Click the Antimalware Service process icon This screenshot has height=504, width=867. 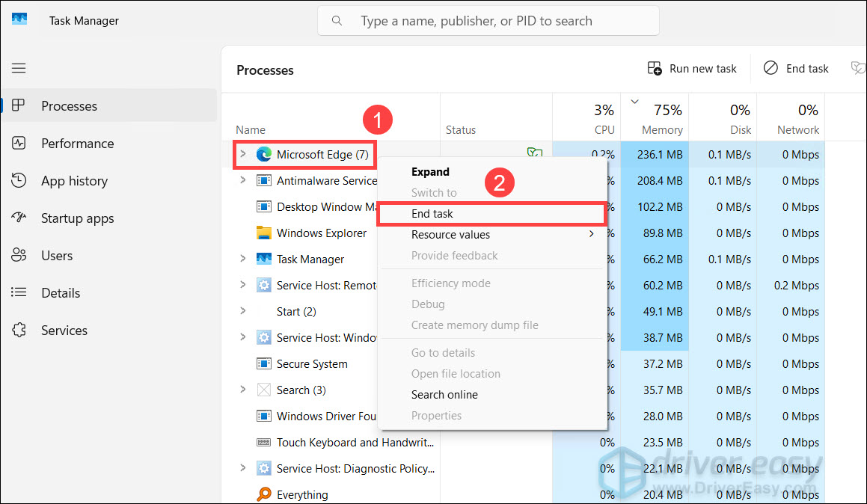point(264,181)
